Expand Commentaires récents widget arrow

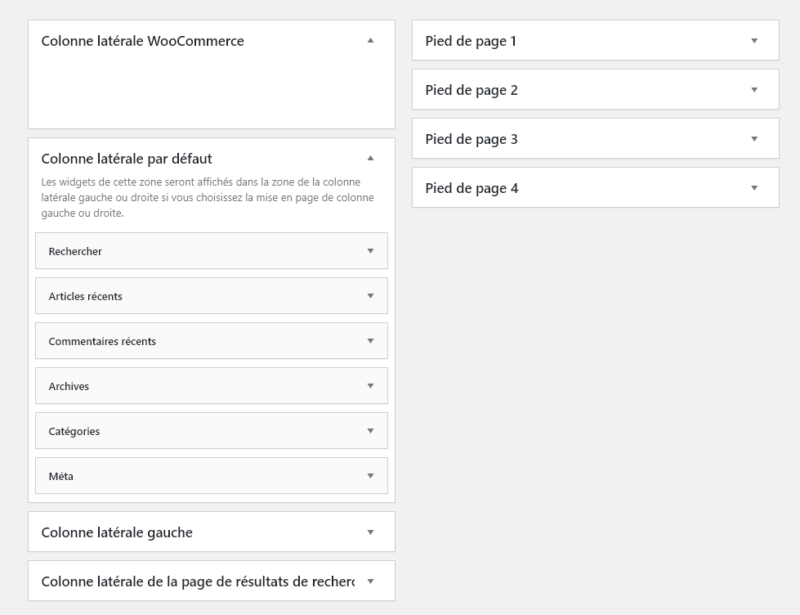tap(370, 340)
